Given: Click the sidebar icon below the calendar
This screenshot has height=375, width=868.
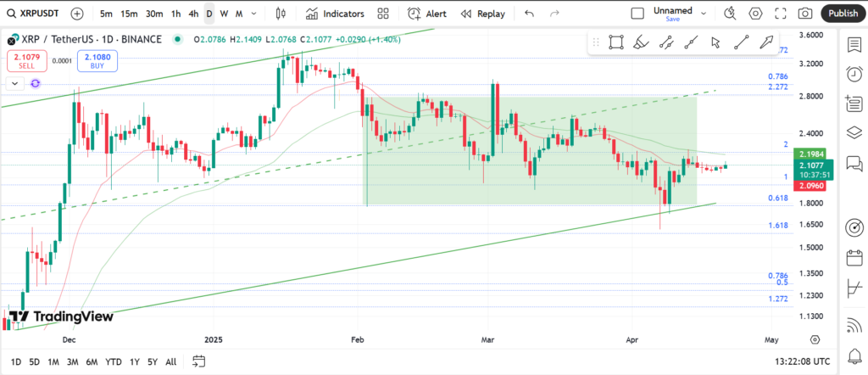Looking at the screenshot, I should (854, 288).
